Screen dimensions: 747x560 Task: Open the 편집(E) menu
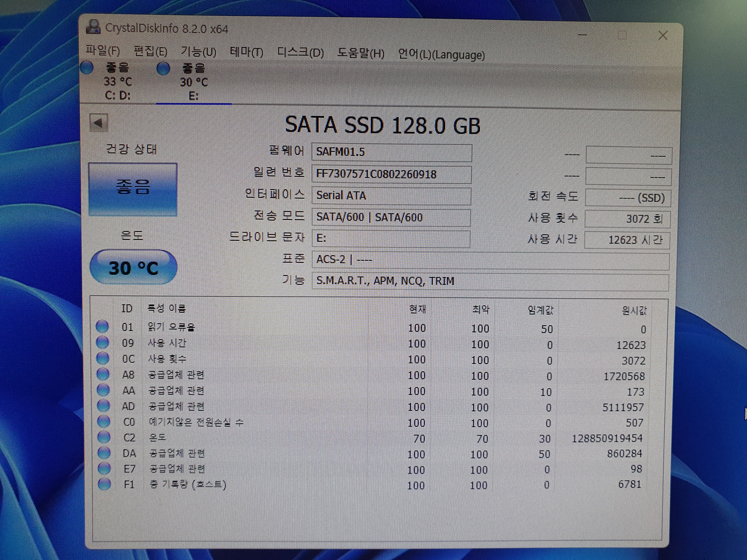pos(151,51)
